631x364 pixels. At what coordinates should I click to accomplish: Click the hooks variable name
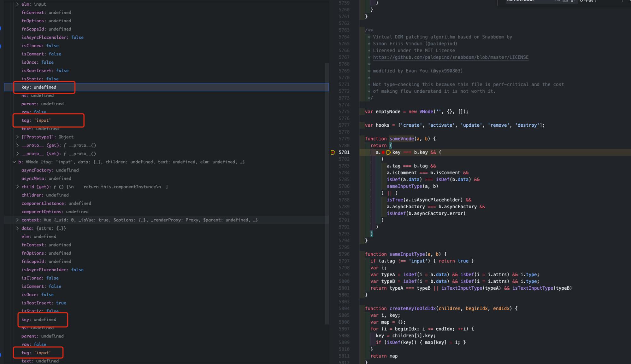(382, 125)
